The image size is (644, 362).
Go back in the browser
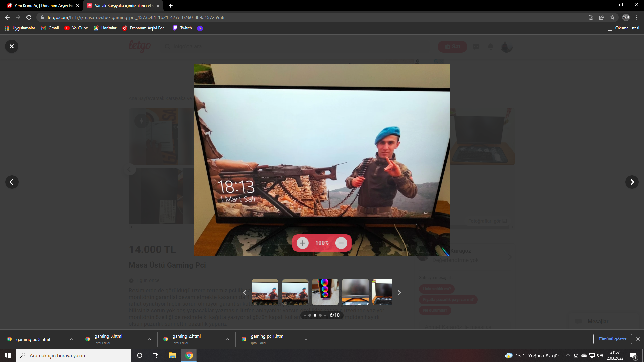(7, 17)
